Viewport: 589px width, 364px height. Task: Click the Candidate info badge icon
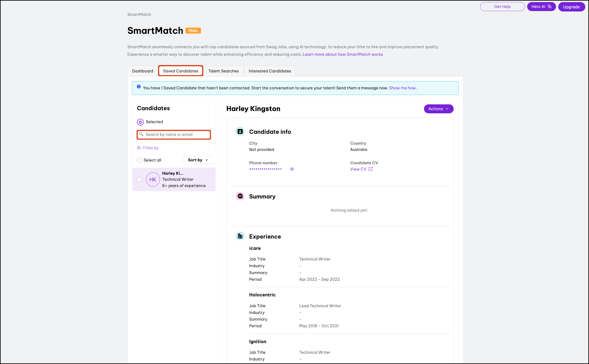[240, 131]
